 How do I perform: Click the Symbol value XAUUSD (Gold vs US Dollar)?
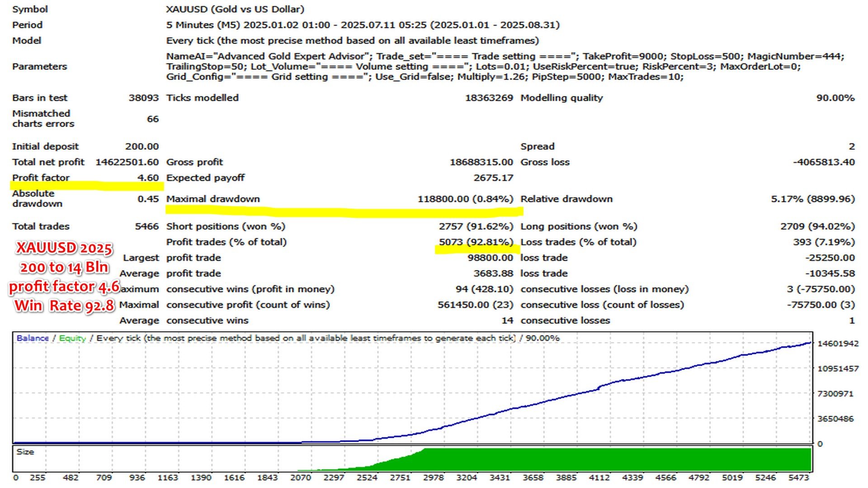coord(235,9)
